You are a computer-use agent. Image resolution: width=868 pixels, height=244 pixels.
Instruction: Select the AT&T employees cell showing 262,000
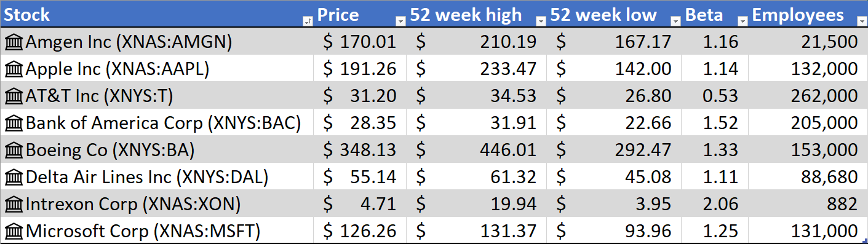point(808,96)
